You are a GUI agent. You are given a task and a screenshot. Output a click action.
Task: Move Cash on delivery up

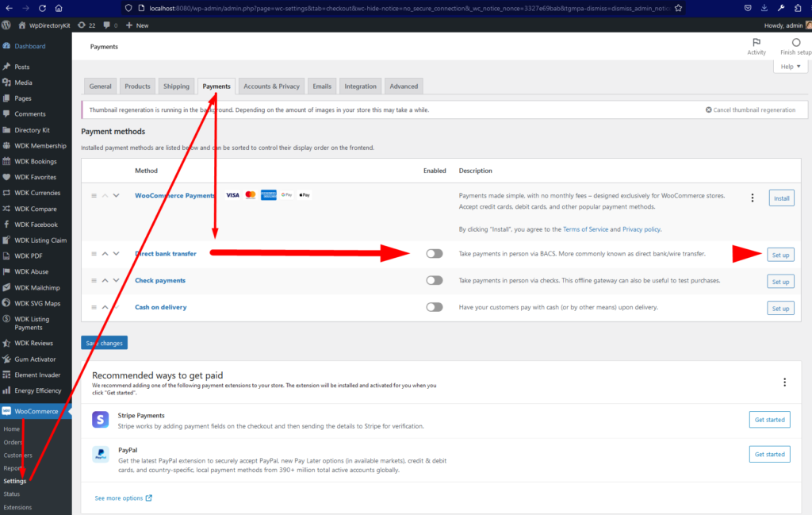[x=105, y=307]
